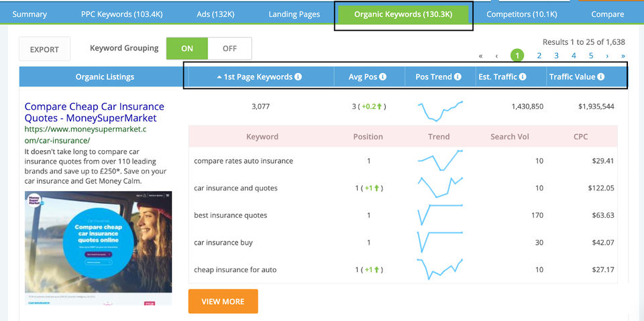Open Compare Cheap Car Insurance Quotes link
644x321 pixels.
click(x=94, y=113)
